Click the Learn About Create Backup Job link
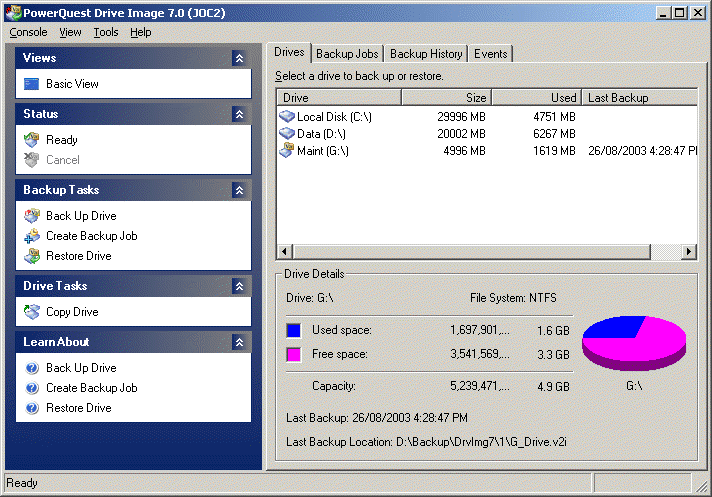This screenshot has height=497, width=712. tap(91, 388)
